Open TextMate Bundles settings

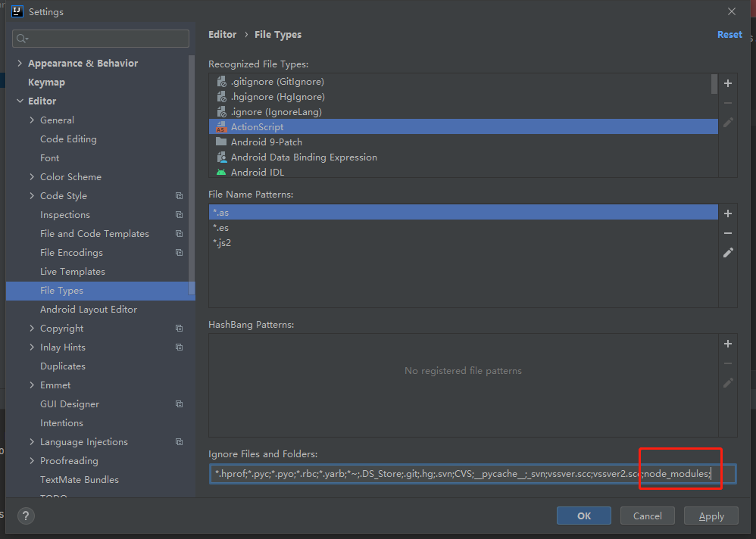[80, 480]
